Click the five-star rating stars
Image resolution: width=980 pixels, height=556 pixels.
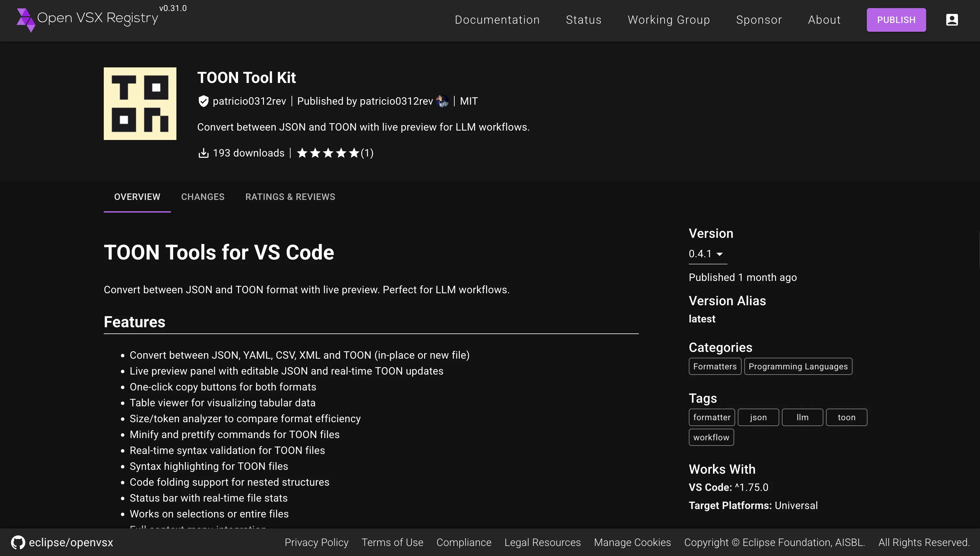tap(328, 153)
